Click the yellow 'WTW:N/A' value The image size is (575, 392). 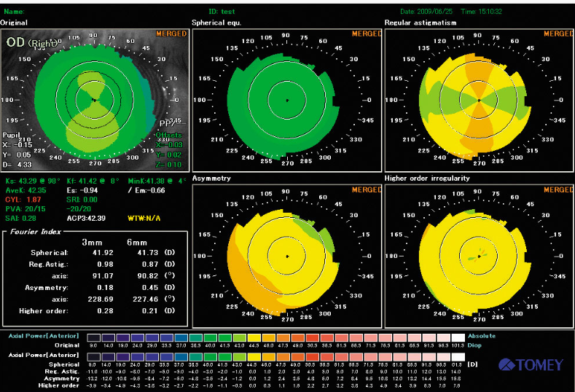[x=144, y=219]
